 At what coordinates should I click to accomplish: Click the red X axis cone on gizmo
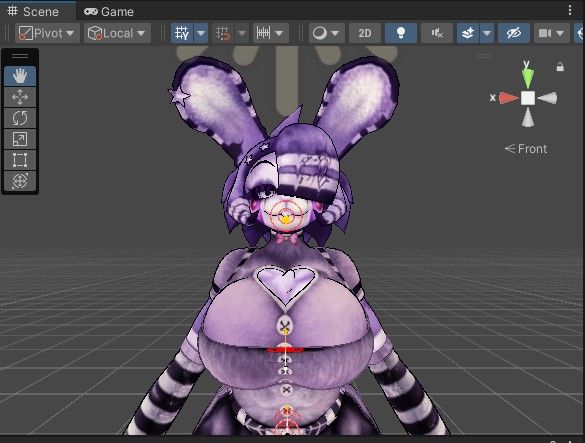508,98
